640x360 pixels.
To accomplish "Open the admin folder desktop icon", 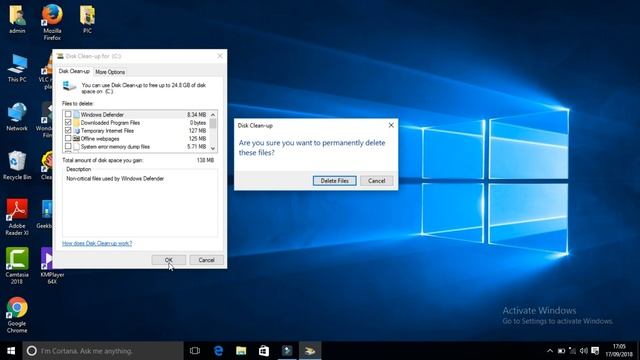I will coord(17,19).
